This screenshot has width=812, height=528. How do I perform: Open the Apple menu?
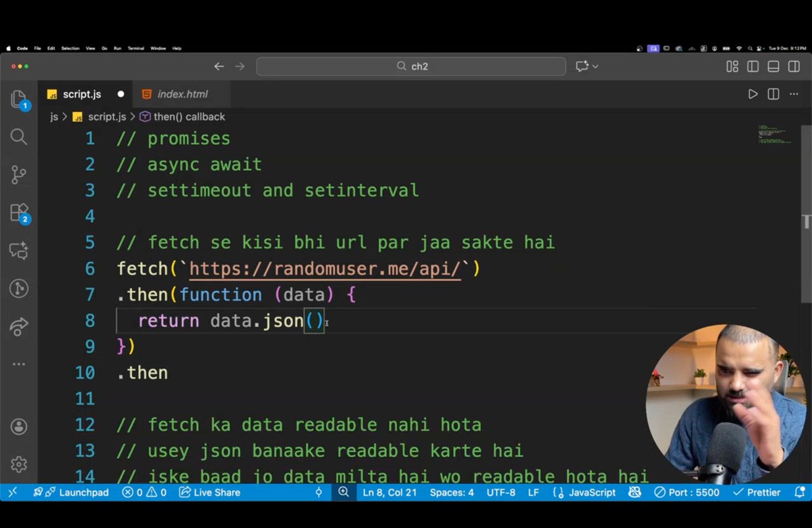(7, 48)
